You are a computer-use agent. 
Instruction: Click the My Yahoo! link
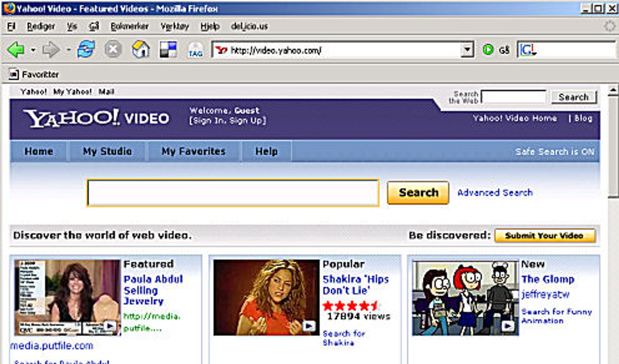click(72, 92)
